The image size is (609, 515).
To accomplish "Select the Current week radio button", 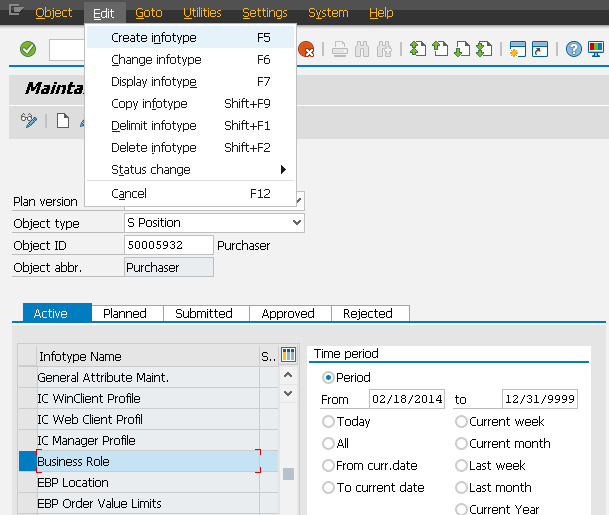I will (x=461, y=421).
